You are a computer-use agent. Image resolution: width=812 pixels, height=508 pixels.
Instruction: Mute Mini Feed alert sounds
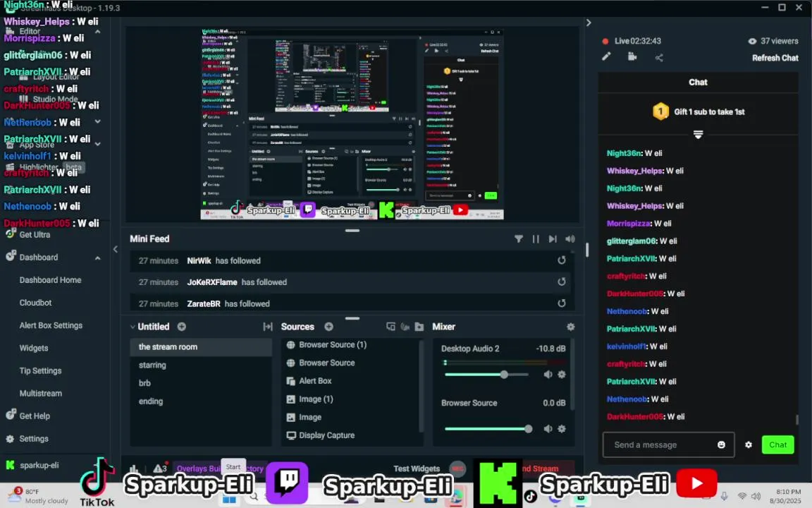tap(570, 239)
